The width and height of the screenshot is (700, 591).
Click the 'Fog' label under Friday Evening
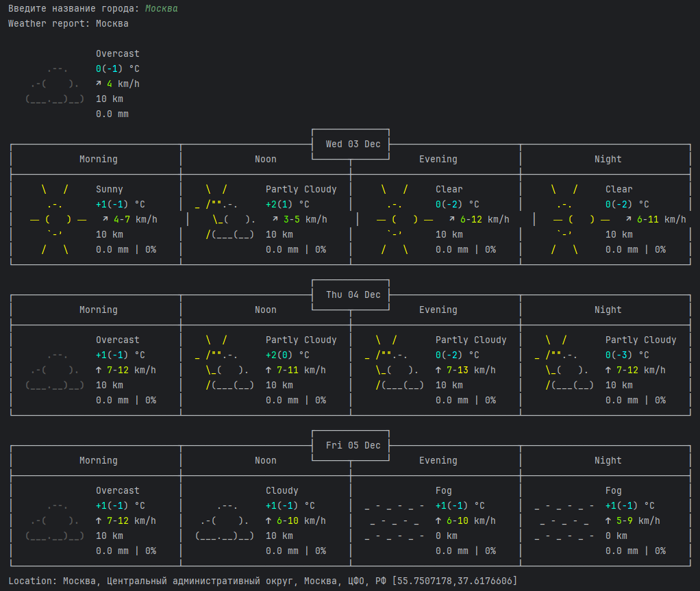coord(444,490)
